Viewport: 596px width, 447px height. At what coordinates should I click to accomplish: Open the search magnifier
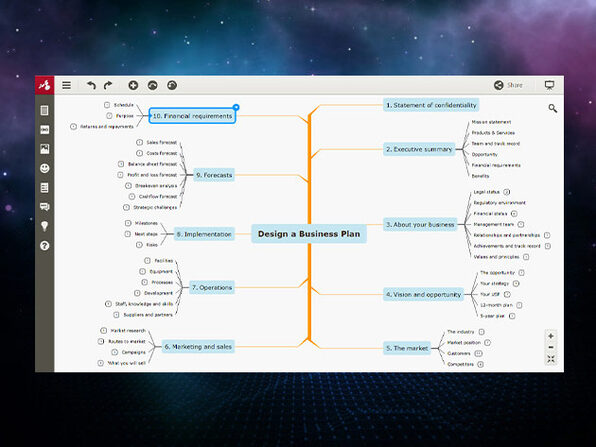click(x=553, y=109)
